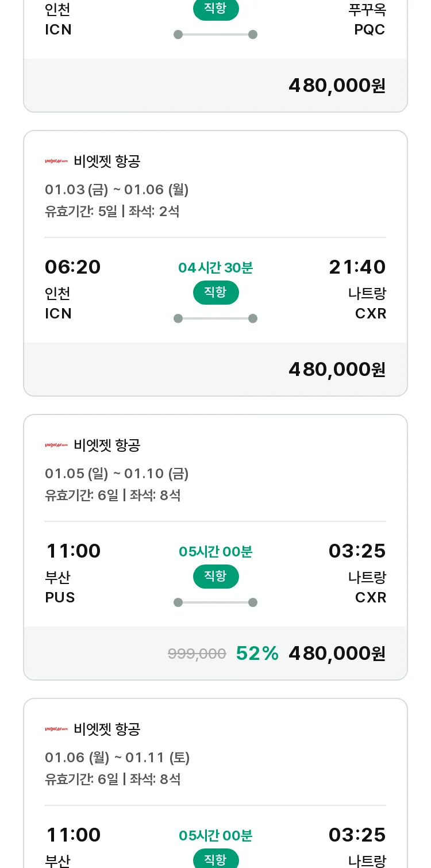This screenshot has height=868, width=431.
Task: Click VietJet logo on 01.06 flight card
Action: [x=56, y=729]
